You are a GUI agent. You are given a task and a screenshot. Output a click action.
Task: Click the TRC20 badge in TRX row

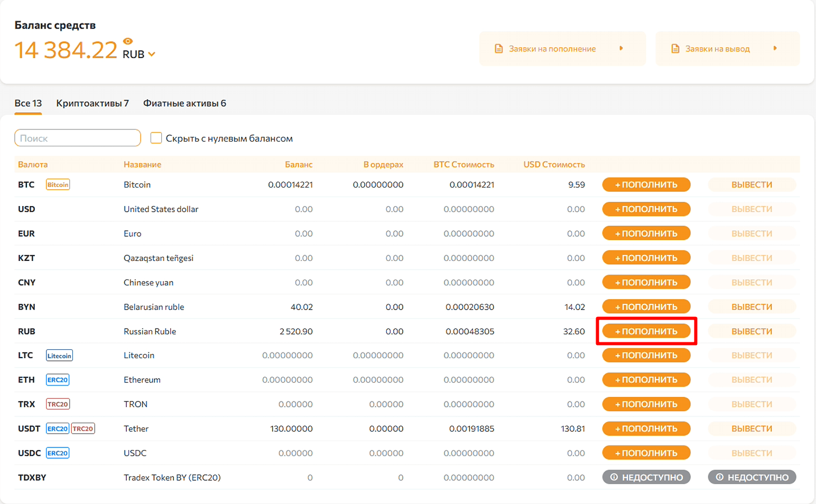[x=58, y=404]
